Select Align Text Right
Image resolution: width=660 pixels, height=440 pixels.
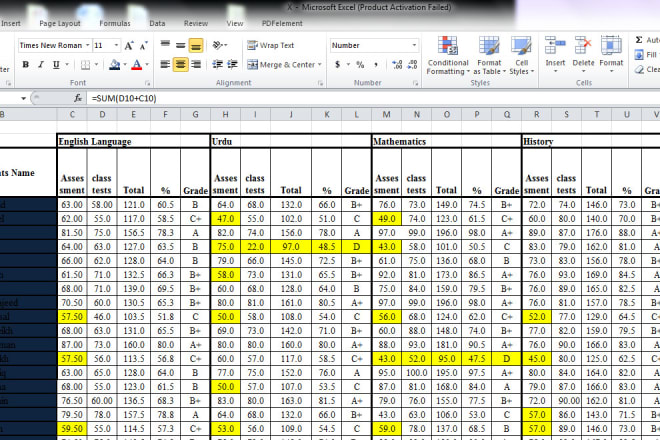point(196,64)
